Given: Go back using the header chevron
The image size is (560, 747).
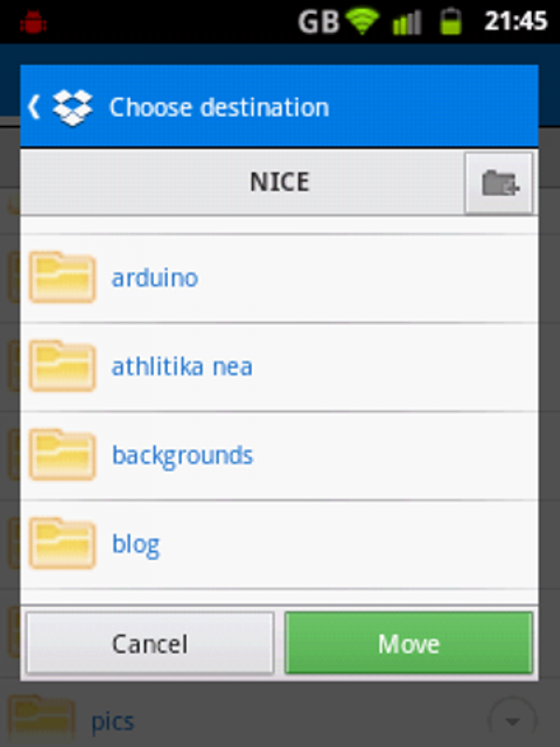Looking at the screenshot, I should coord(34,106).
